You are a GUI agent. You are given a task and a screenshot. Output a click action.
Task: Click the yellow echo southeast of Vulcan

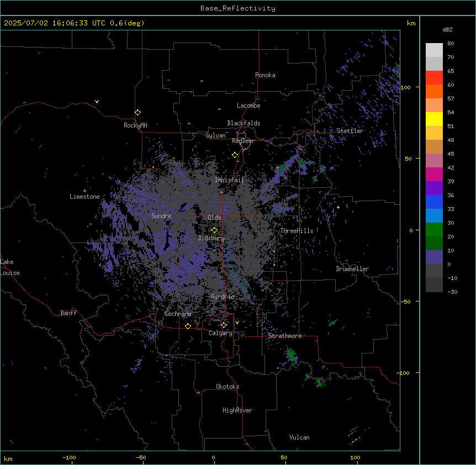355,440
